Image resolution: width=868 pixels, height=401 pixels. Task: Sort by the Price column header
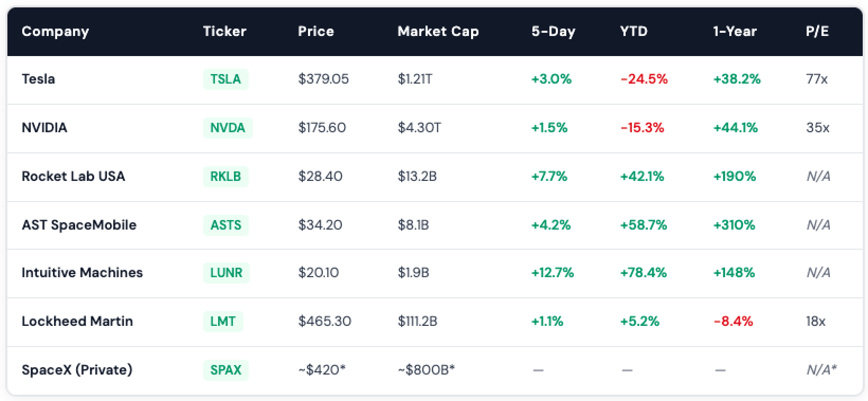(x=315, y=32)
